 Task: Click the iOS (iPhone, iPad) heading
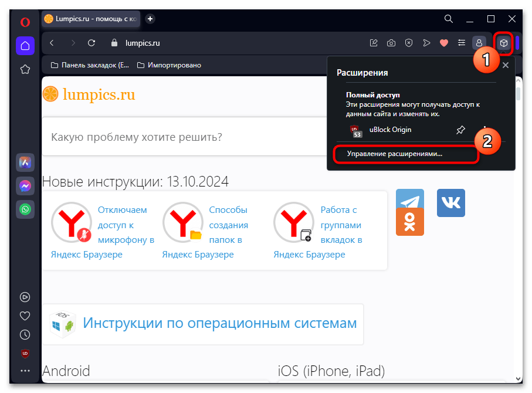tap(331, 371)
